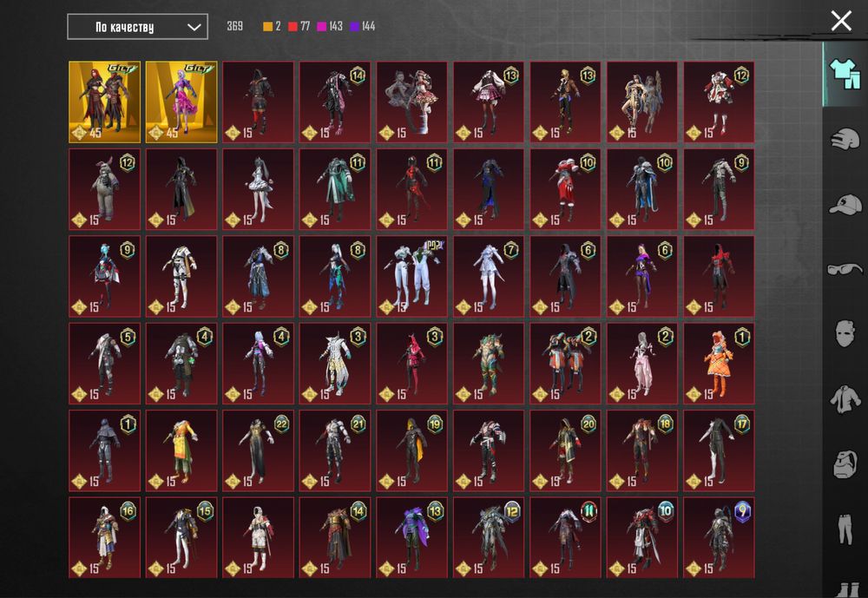
Task: Pick the level 12 bunny costume
Action: (x=105, y=189)
